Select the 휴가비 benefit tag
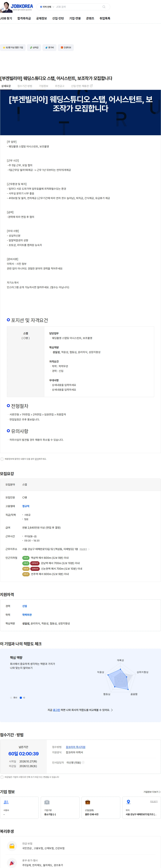Viewport: 161px width, 868px height. pos(50,47)
